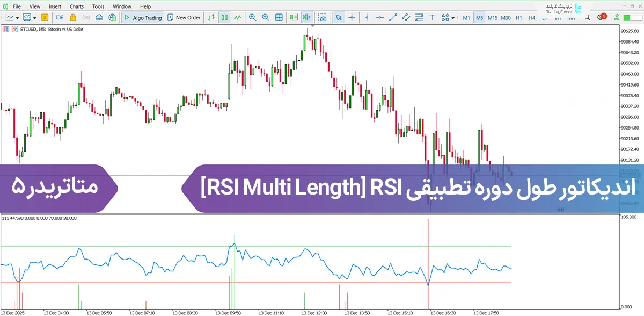The width and height of the screenshot is (644, 316).
Task: Select the Trendline drawing tool
Action: (x=392, y=17)
